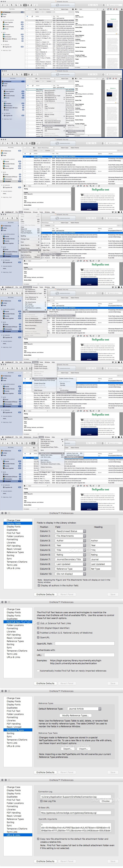123x868 pixels.
Task: Click EndNote Defaults in Reference Types preferences
Action: [45, 772]
